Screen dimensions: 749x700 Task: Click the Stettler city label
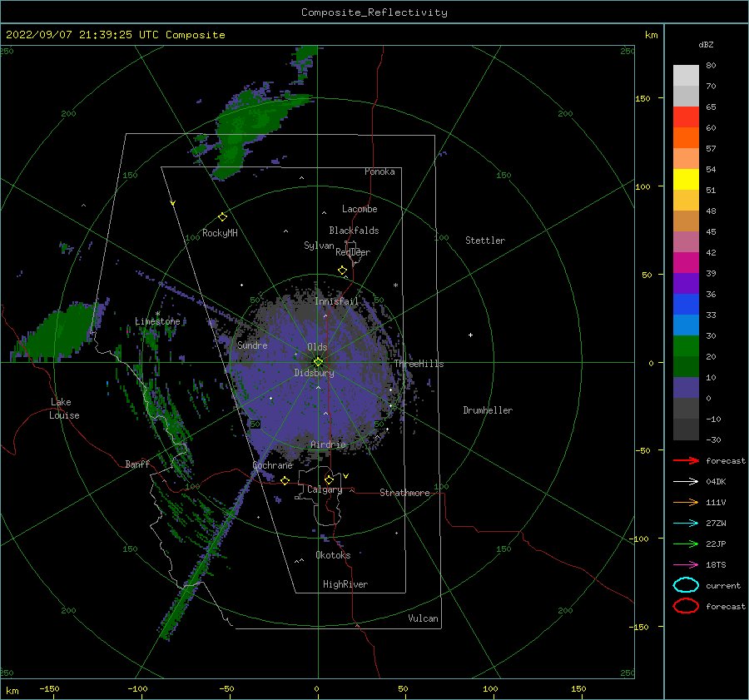(x=485, y=241)
